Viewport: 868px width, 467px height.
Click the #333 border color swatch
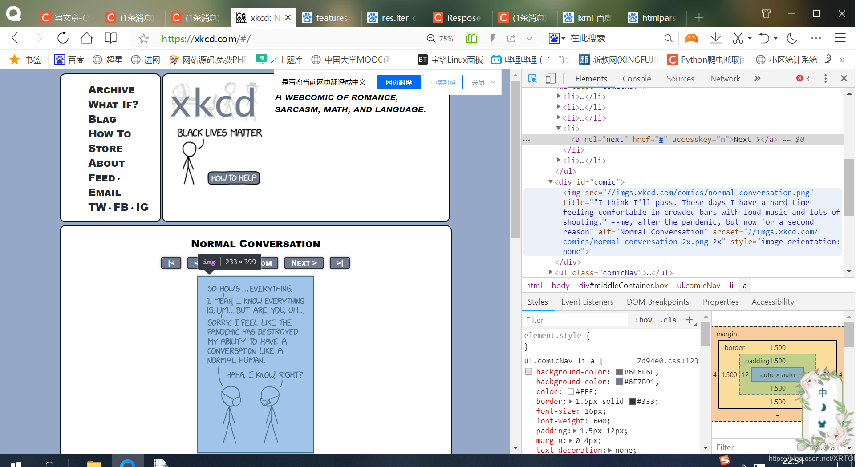(x=632, y=401)
